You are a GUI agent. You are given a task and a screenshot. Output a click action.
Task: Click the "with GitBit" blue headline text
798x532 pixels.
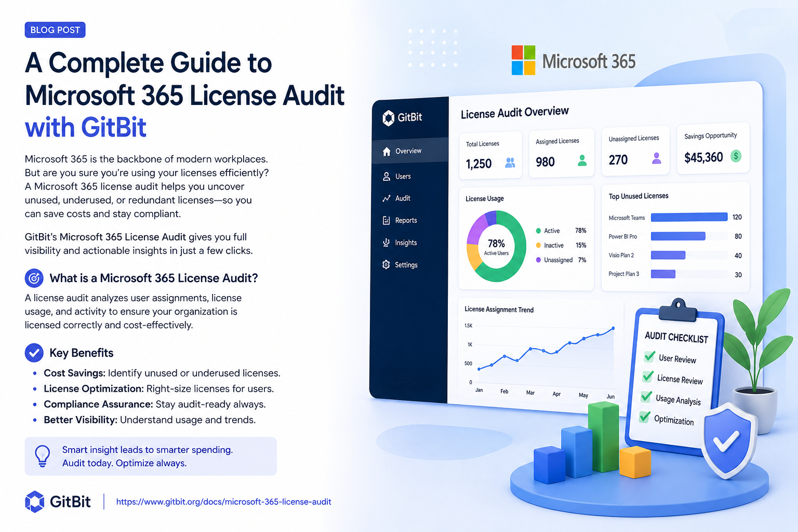[86, 127]
